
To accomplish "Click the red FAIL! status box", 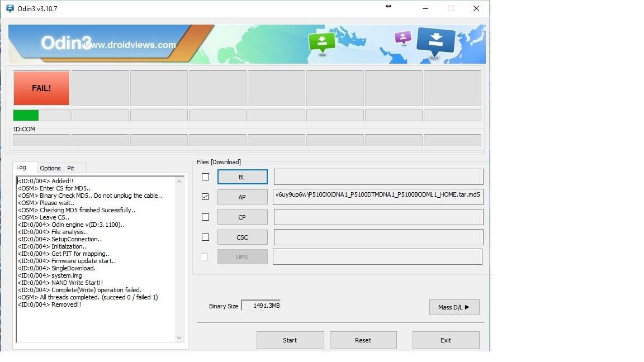I will coord(41,88).
